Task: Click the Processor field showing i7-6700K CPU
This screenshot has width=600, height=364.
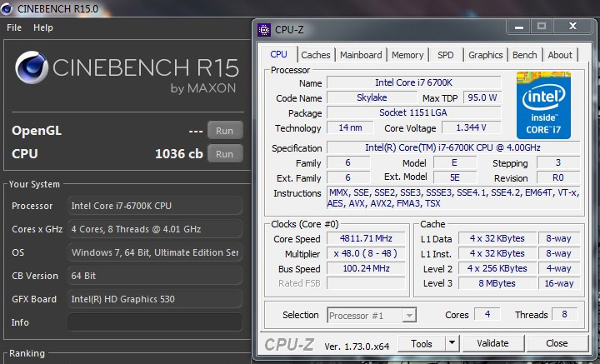Action: click(155, 206)
